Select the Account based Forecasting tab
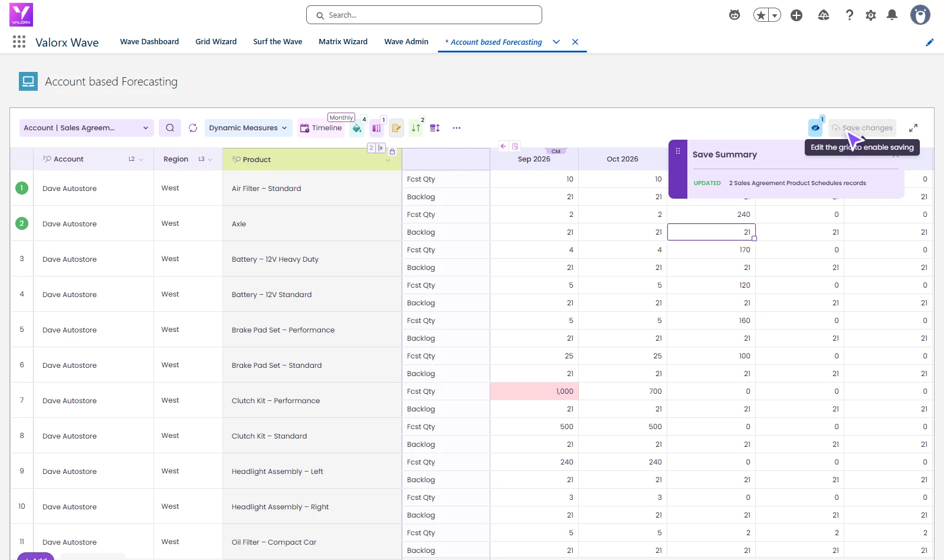 pos(493,42)
